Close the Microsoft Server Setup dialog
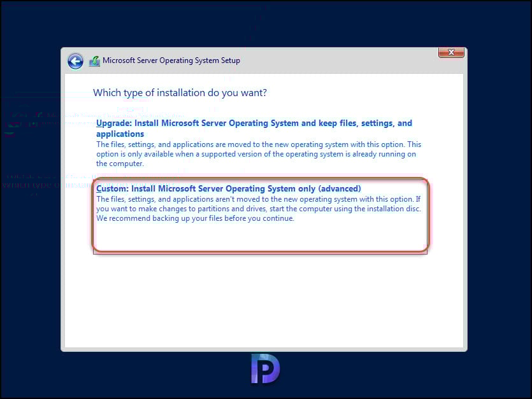The image size is (532, 399). point(451,53)
